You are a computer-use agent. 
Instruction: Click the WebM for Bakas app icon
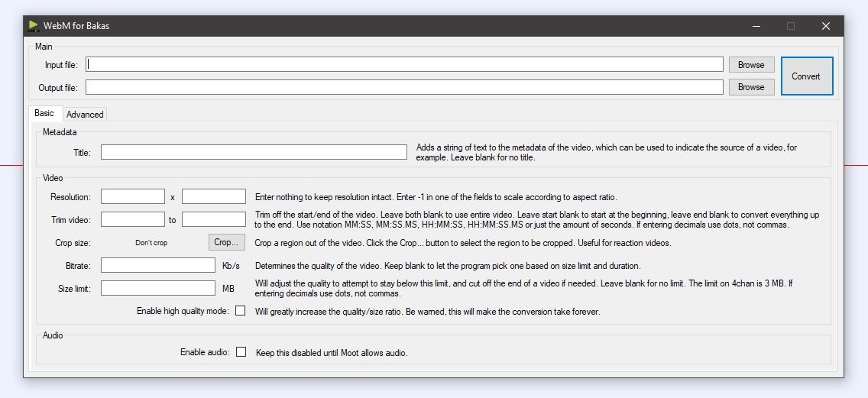tap(34, 26)
